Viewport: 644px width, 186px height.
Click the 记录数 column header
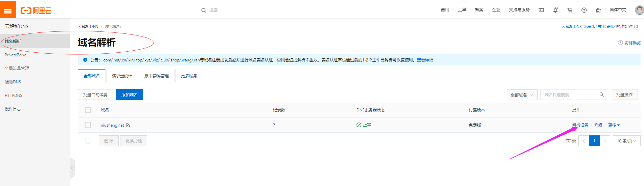(279, 110)
